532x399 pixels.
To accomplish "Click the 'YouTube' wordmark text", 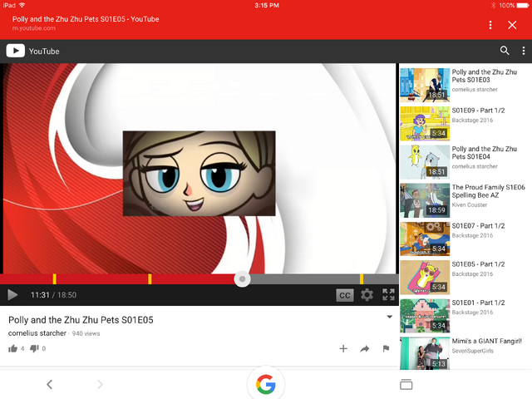I will pos(44,52).
